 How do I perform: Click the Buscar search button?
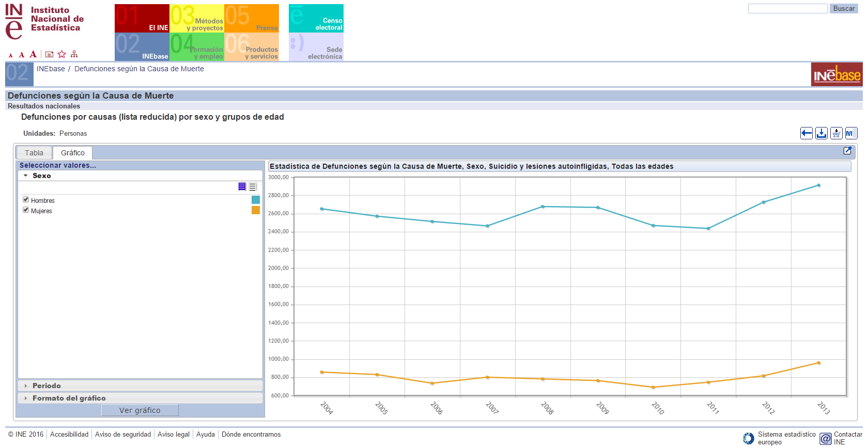(844, 9)
